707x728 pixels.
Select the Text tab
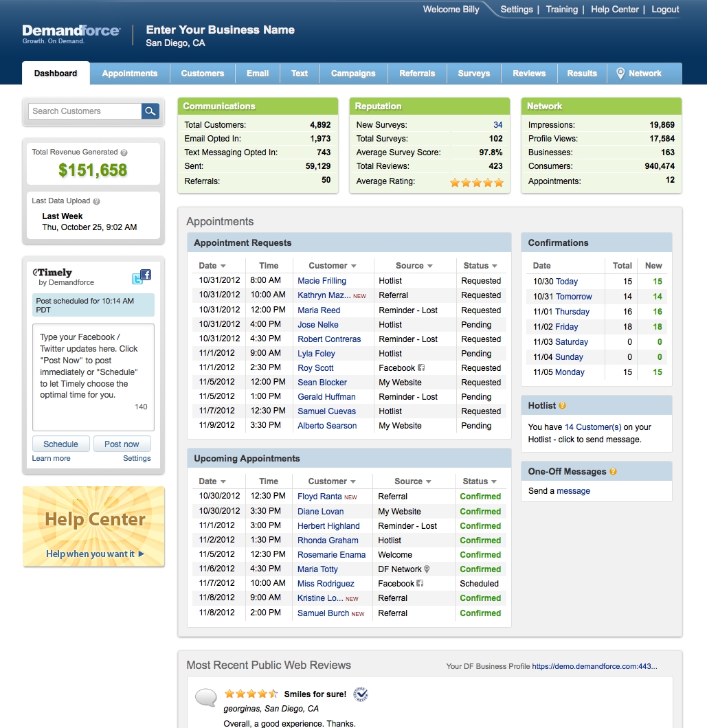tap(299, 73)
